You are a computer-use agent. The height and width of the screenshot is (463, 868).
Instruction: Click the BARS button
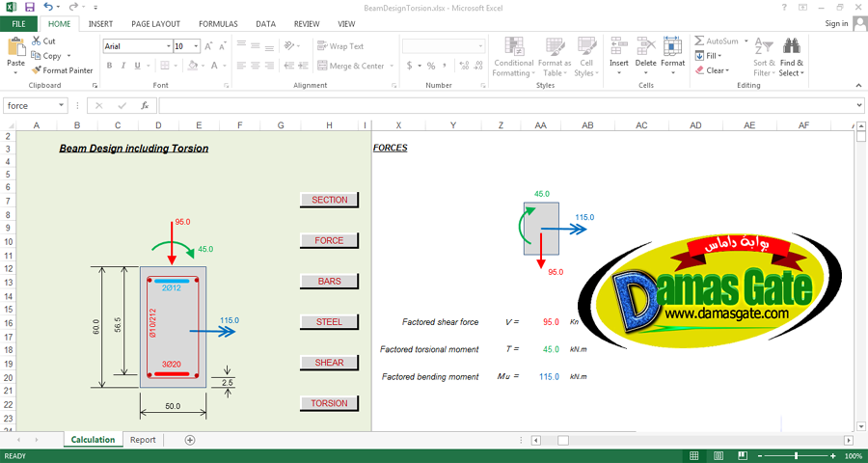pos(330,282)
